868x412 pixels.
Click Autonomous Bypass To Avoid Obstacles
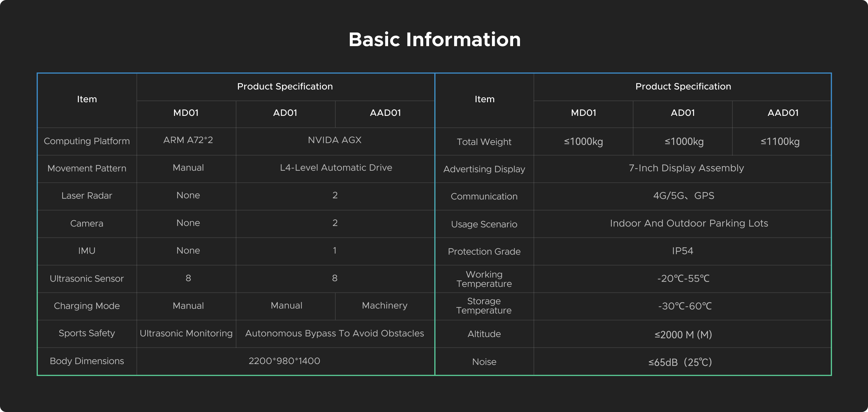pyautogui.click(x=334, y=333)
